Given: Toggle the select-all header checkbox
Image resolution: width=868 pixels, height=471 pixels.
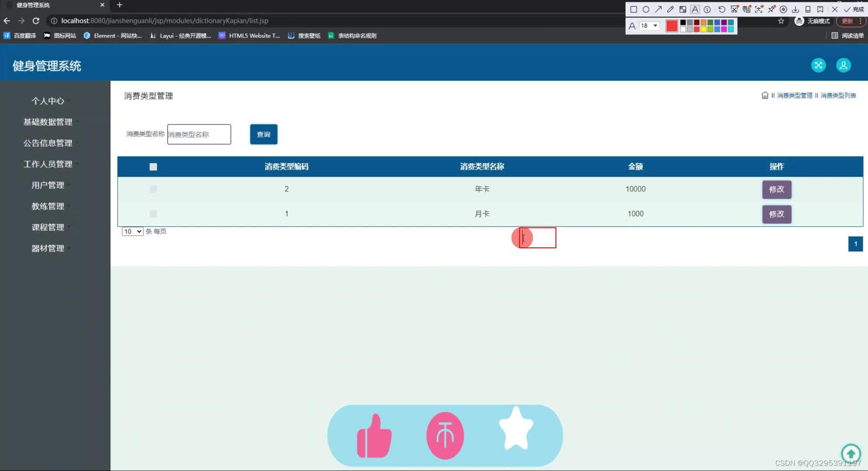Looking at the screenshot, I should click(x=153, y=167).
